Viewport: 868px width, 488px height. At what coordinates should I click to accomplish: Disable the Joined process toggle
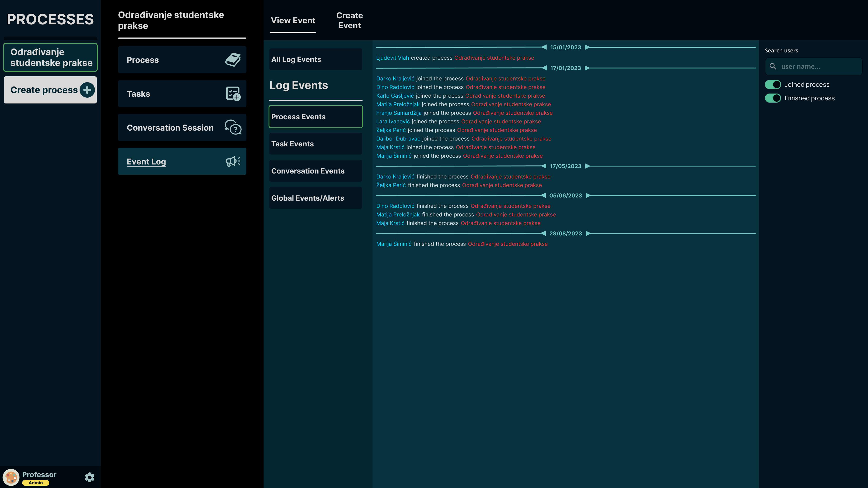(x=773, y=84)
